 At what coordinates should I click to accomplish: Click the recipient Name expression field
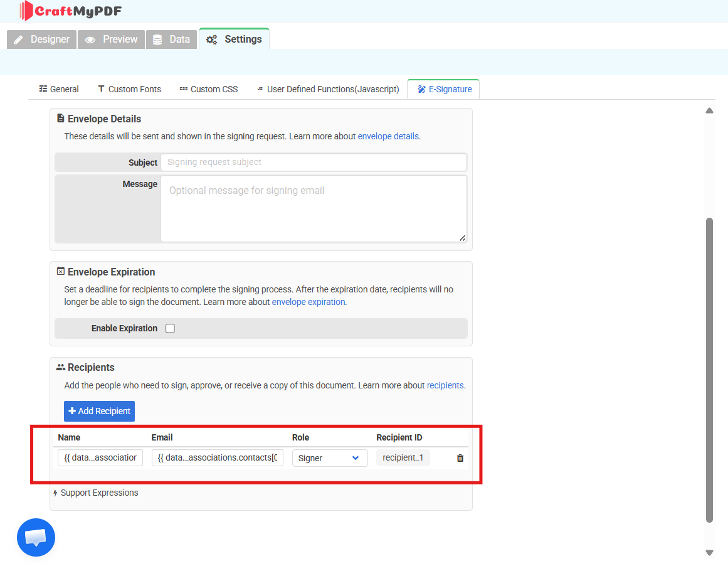pyautogui.click(x=100, y=457)
